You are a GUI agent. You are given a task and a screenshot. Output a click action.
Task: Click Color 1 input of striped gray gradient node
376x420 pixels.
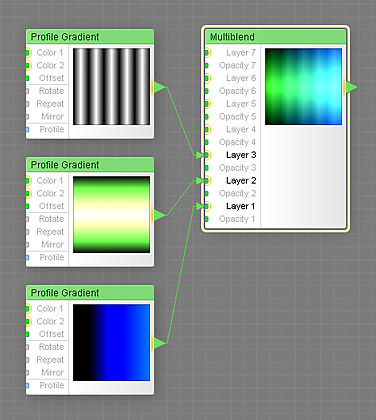(28, 53)
